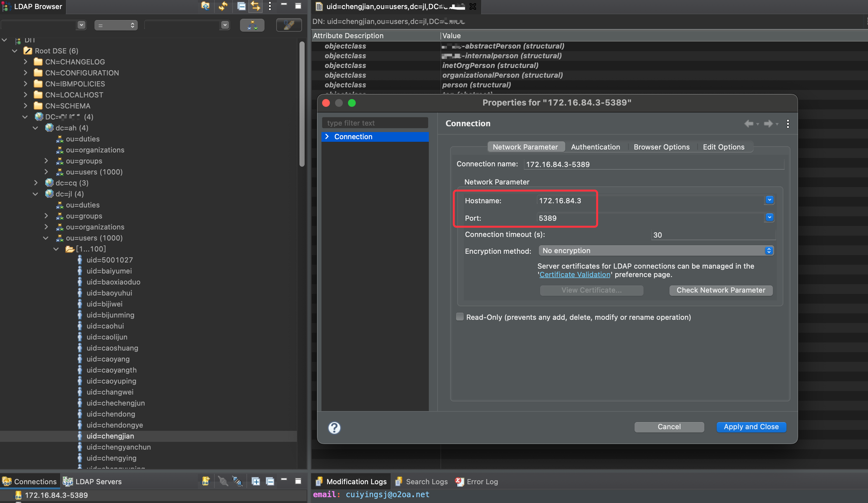Enable the Read-Only checkbox

tap(460, 317)
